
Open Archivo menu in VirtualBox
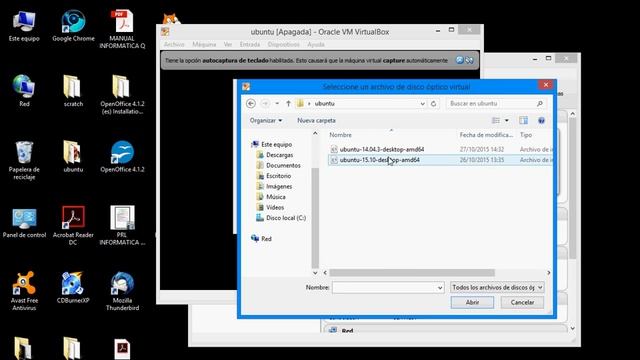tap(174, 44)
